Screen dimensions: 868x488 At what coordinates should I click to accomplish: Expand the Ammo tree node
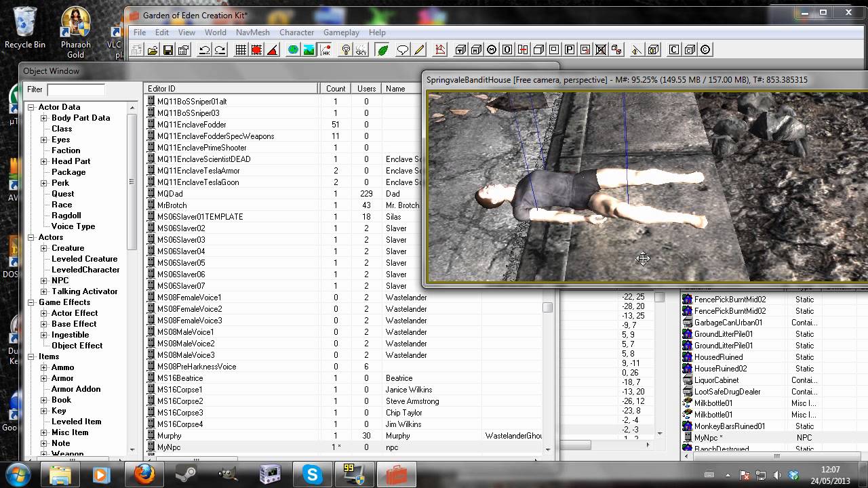tap(44, 367)
